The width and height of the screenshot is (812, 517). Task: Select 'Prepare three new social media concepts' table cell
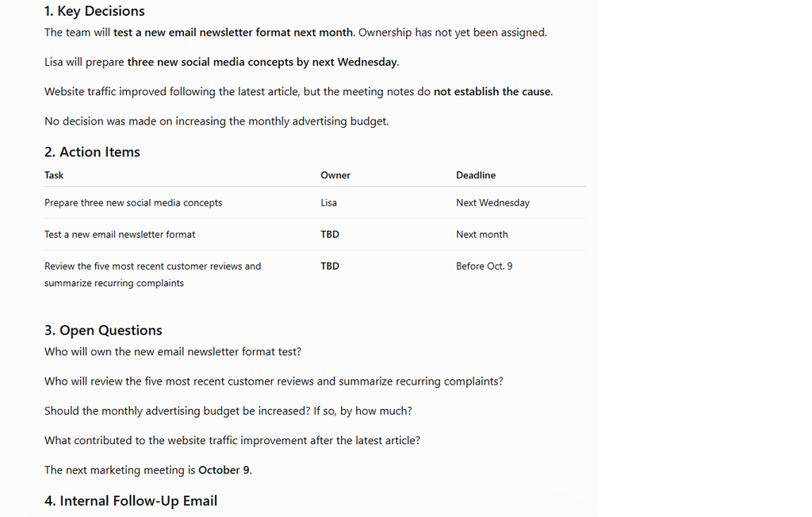133,202
